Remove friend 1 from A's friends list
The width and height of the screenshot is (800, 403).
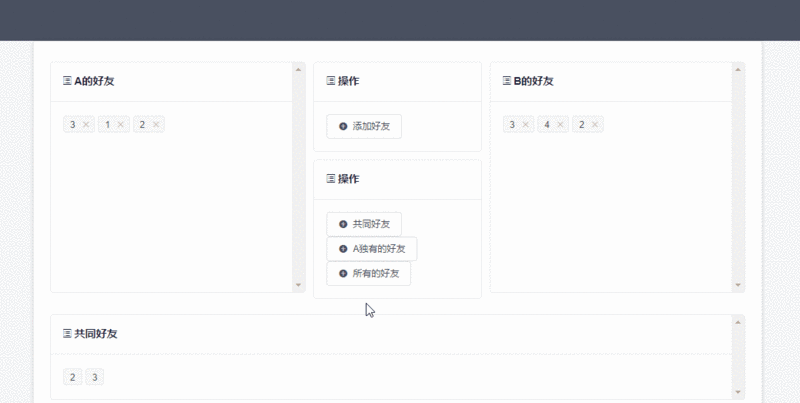tap(120, 124)
